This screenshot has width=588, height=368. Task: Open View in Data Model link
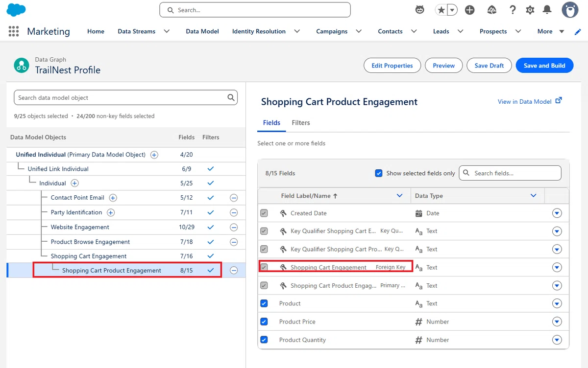point(530,101)
